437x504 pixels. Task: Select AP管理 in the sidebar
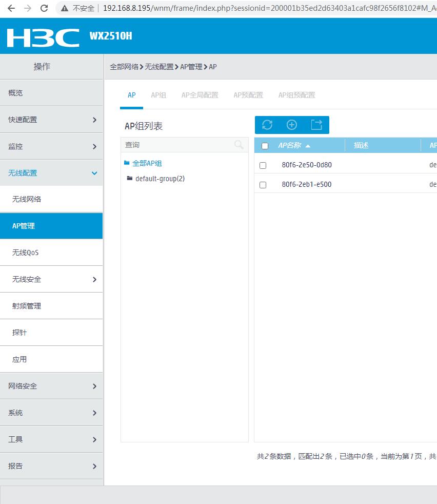tap(51, 226)
